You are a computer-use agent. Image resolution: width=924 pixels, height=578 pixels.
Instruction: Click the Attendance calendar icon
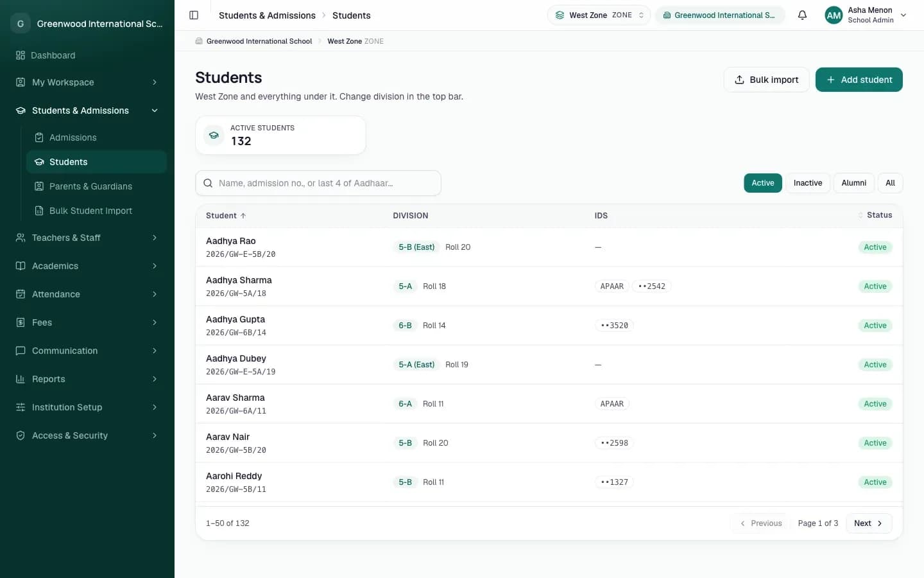tap(21, 294)
